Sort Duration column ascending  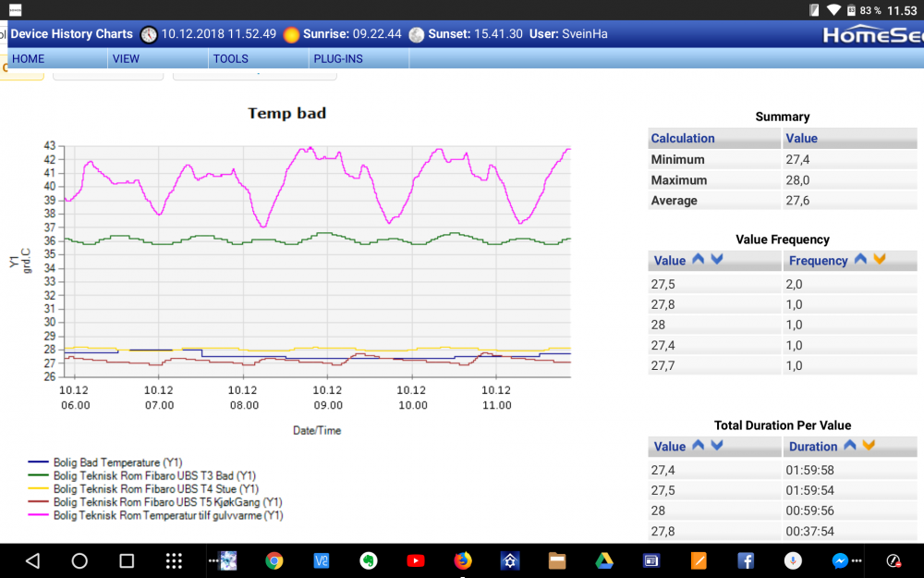pos(850,446)
